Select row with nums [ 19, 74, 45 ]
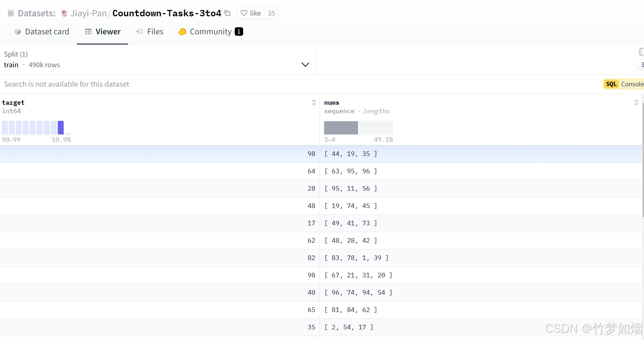Screen dimensions: 644x340 pos(321,206)
